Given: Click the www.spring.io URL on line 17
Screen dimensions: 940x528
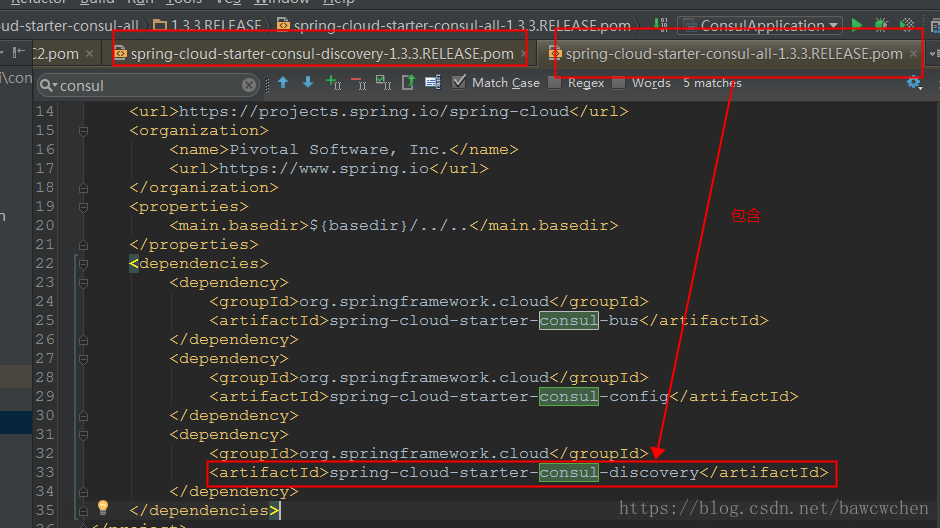Looking at the screenshot, I should [324, 168].
